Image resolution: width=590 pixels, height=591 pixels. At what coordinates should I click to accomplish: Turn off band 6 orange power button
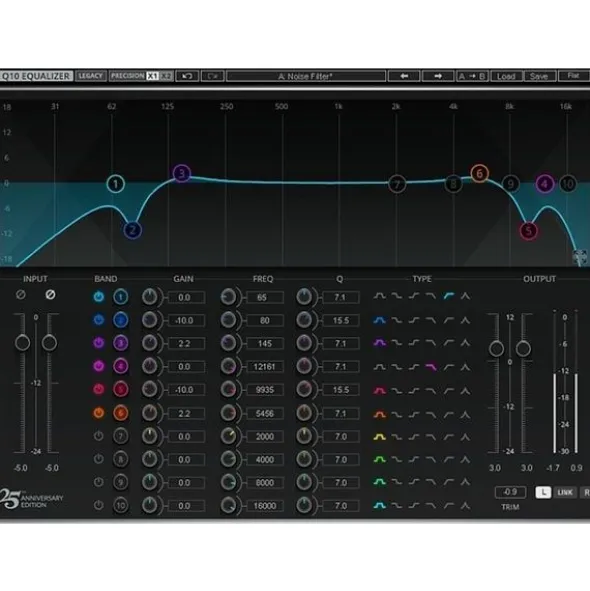(x=99, y=413)
